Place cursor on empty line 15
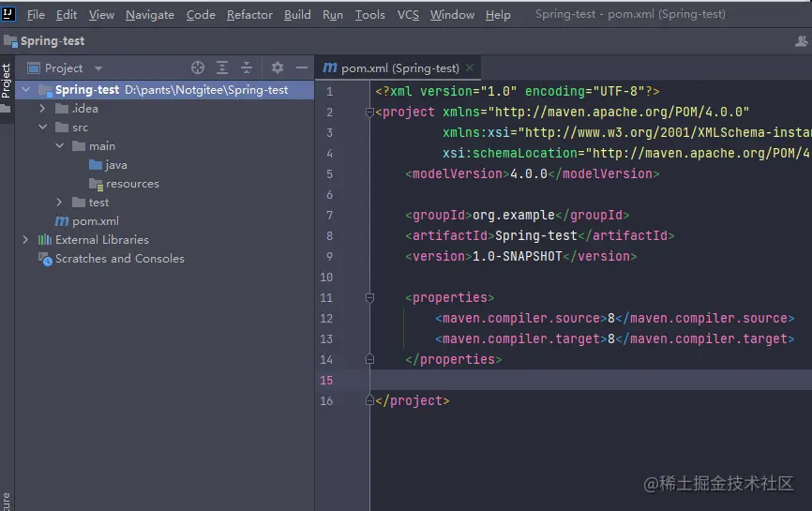This screenshot has width=812, height=511. coord(591,380)
